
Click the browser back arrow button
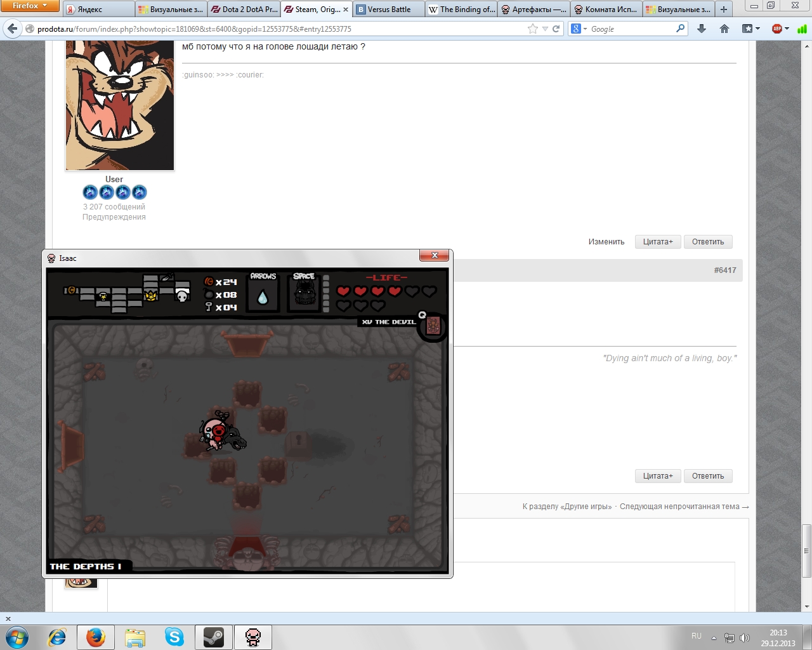click(13, 29)
